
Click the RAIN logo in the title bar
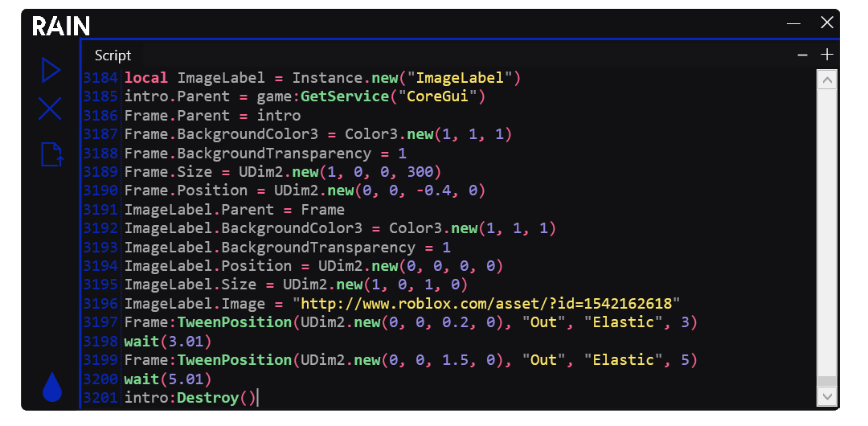click(x=61, y=26)
